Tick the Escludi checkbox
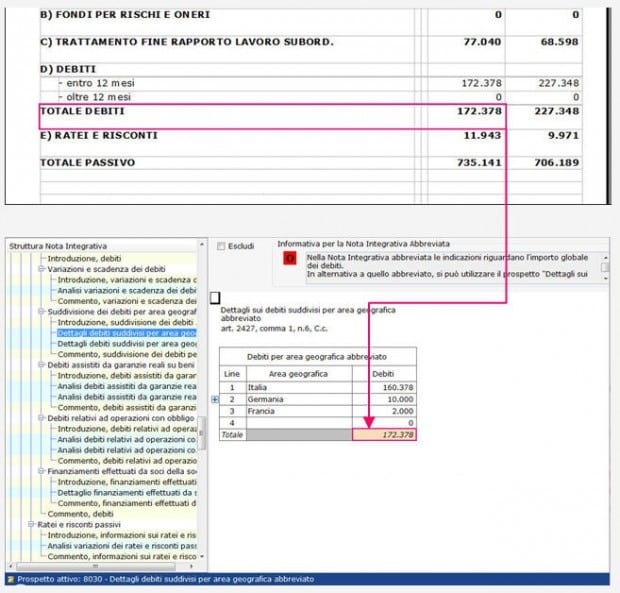This screenshot has width=620, height=593. (x=221, y=246)
